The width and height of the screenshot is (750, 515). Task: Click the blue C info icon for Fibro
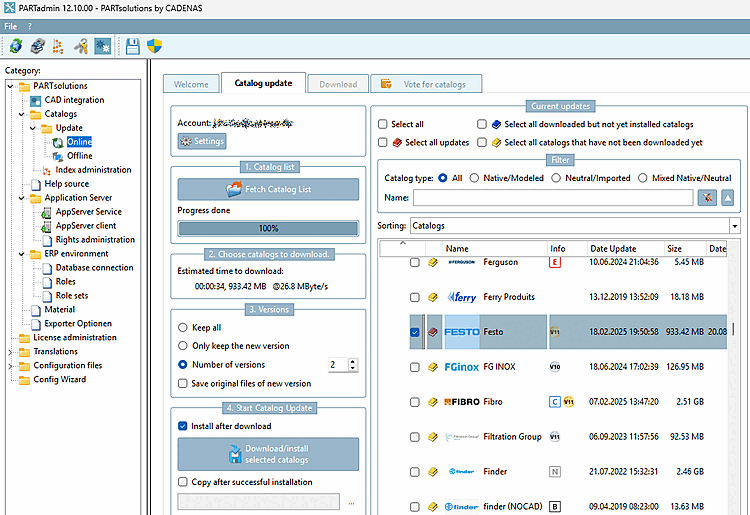tap(554, 402)
